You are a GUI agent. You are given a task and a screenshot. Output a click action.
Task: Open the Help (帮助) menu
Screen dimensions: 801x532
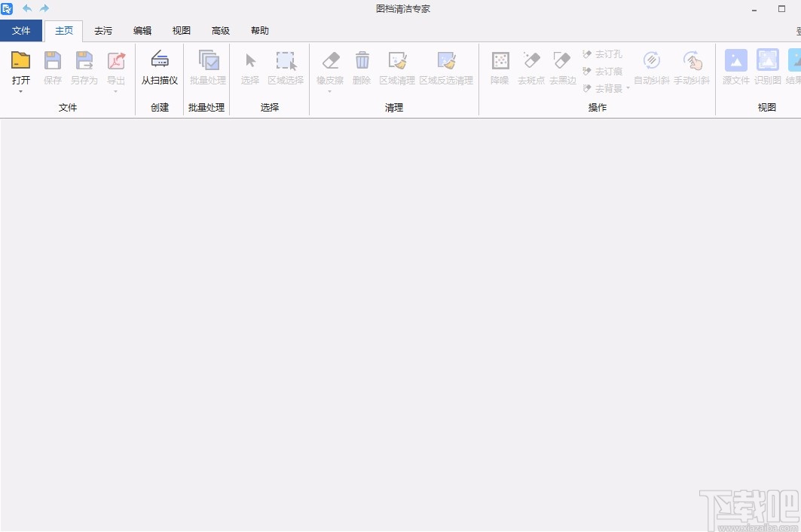click(x=259, y=31)
